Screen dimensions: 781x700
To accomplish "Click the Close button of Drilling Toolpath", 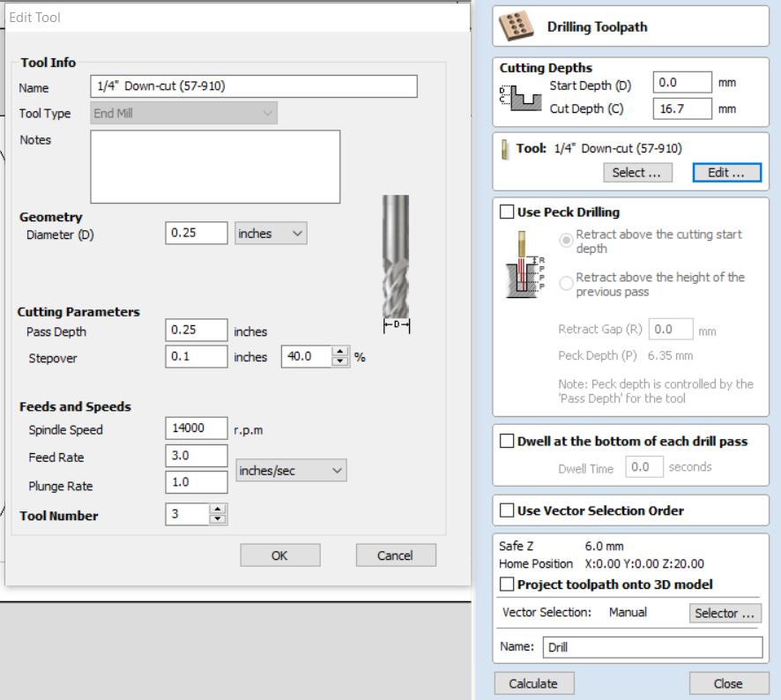I will point(729,683).
